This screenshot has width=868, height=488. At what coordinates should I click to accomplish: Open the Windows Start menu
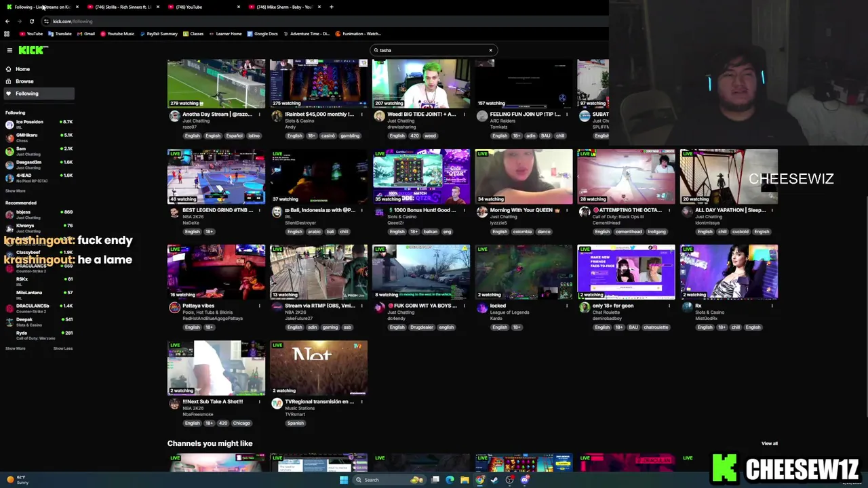coord(344,480)
